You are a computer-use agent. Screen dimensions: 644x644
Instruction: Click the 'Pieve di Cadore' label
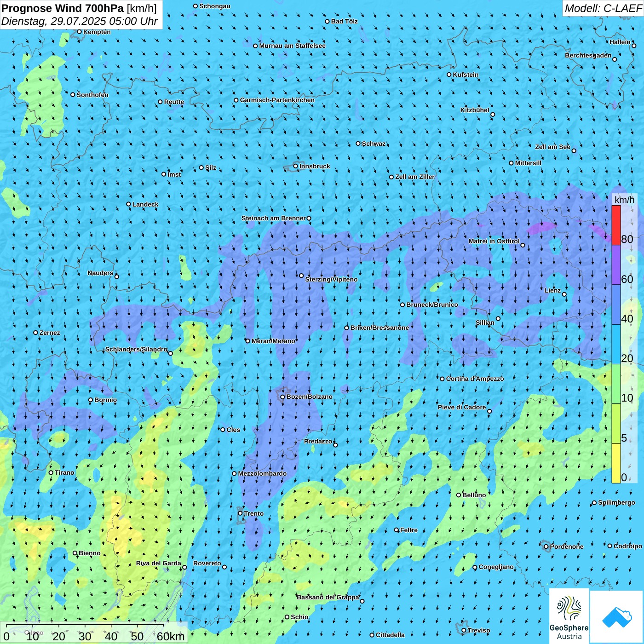pyautogui.click(x=462, y=407)
